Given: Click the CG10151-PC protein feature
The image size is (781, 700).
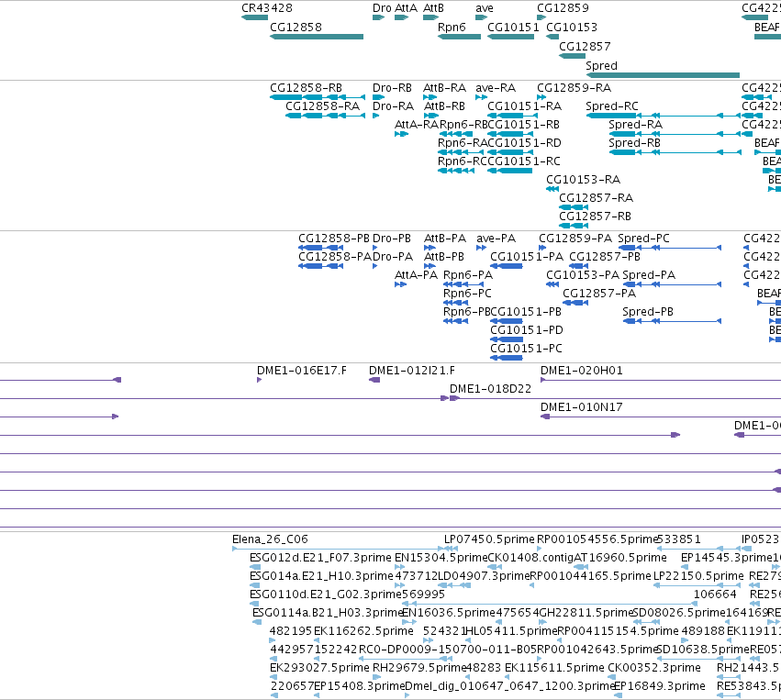Looking at the screenshot, I should click(x=507, y=359).
